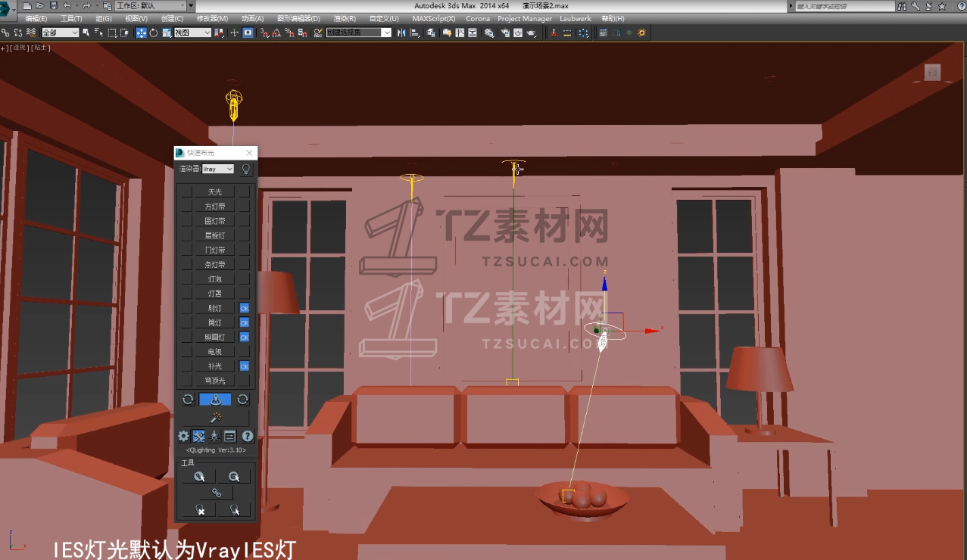Open the Material Editor icon
Image resolution: width=967 pixels, height=560 pixels.
click(489, 33)
